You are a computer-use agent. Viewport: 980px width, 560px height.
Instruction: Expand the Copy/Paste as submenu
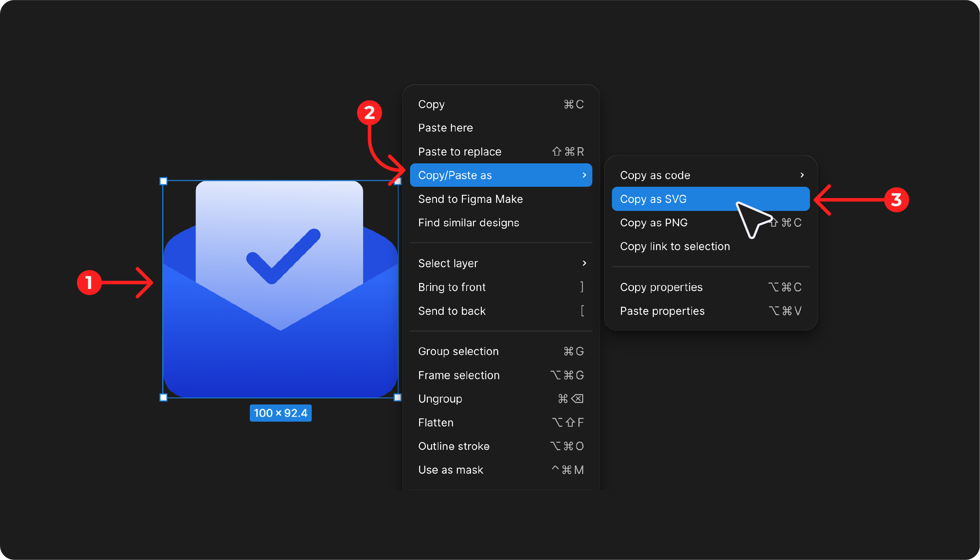[x=501, y=175]
